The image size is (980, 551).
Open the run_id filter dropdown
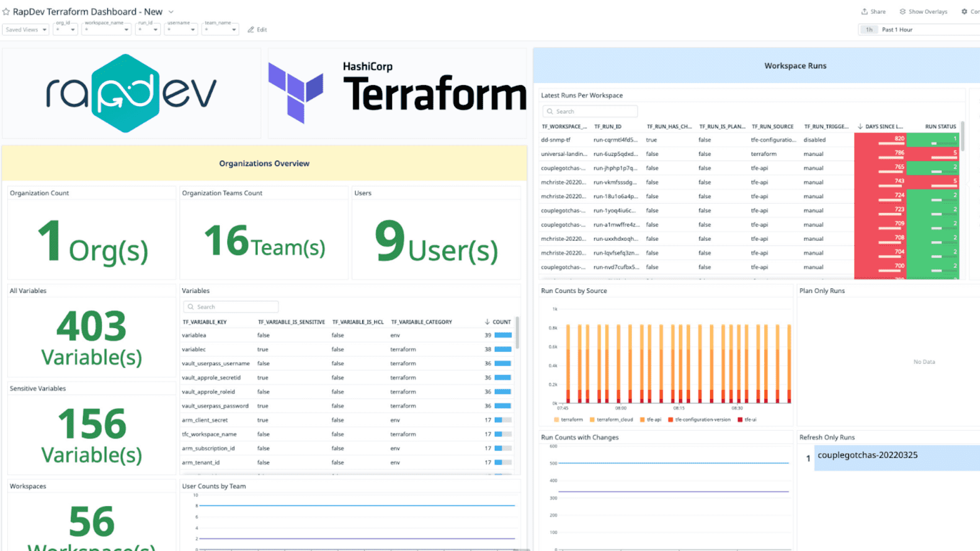coord(148,30)
